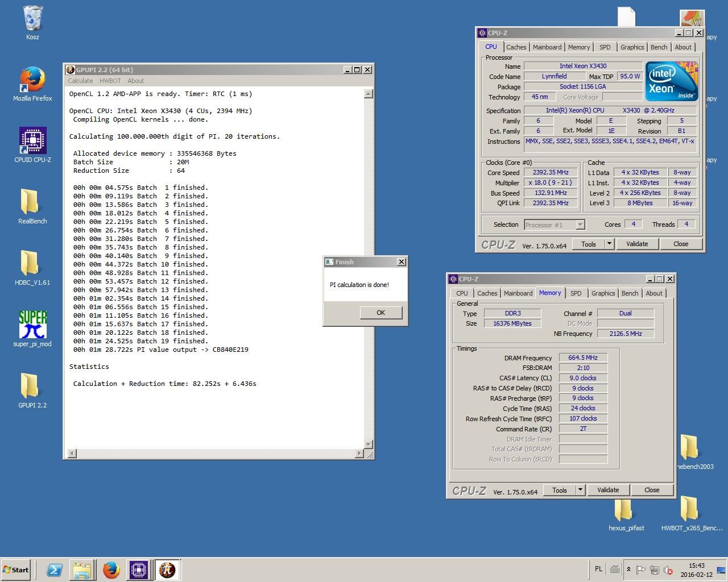
Task: Select Bench tab in top CPU-Z window
Action: click(659, 47)
